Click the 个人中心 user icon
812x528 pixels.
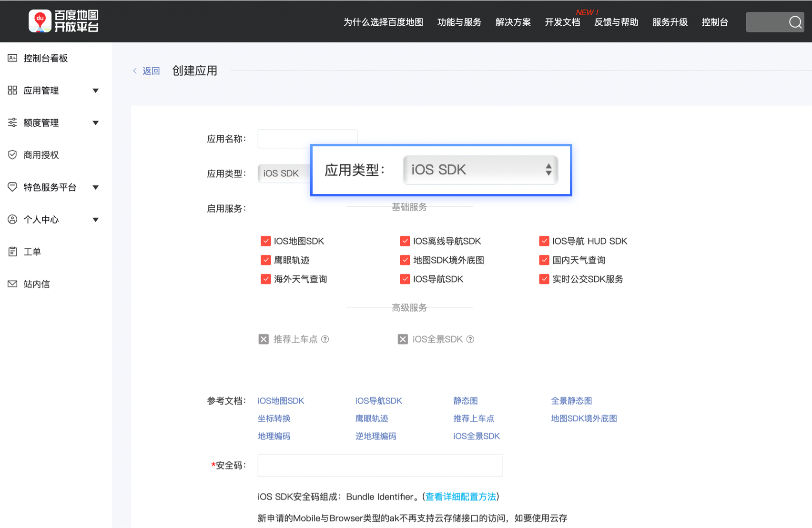pyautogui.click(x=12, y=219)
